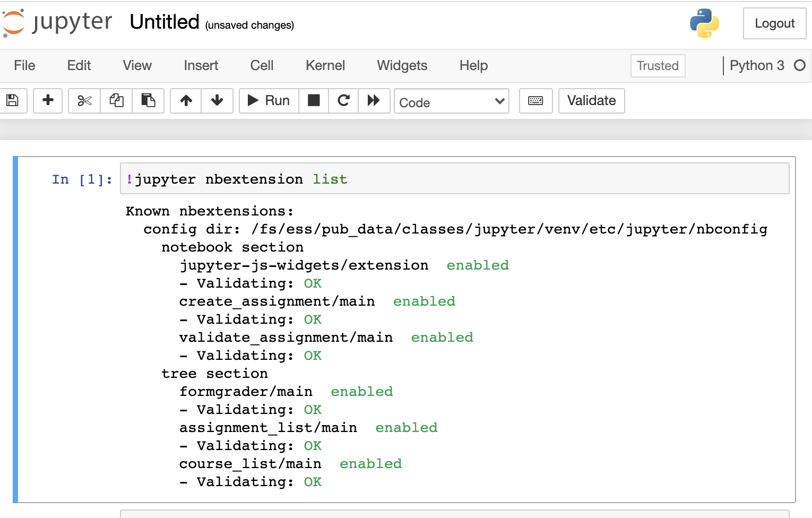Screen dimensions: 812x518
Task: Click the Logout button
Action: (774, 23)
